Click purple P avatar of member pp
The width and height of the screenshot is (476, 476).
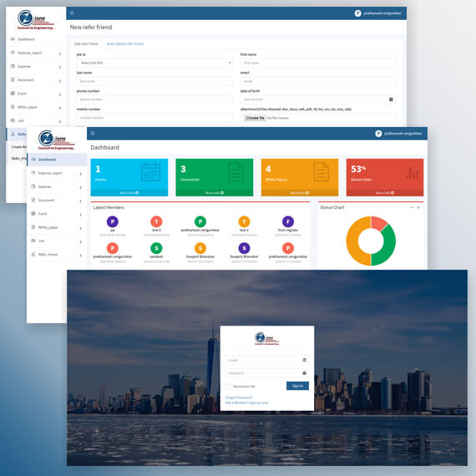point(113,221)
